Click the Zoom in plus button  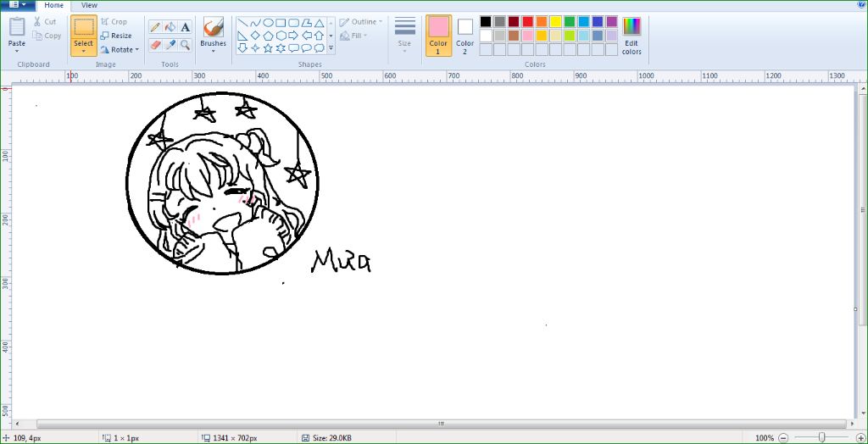coord(860,437)
